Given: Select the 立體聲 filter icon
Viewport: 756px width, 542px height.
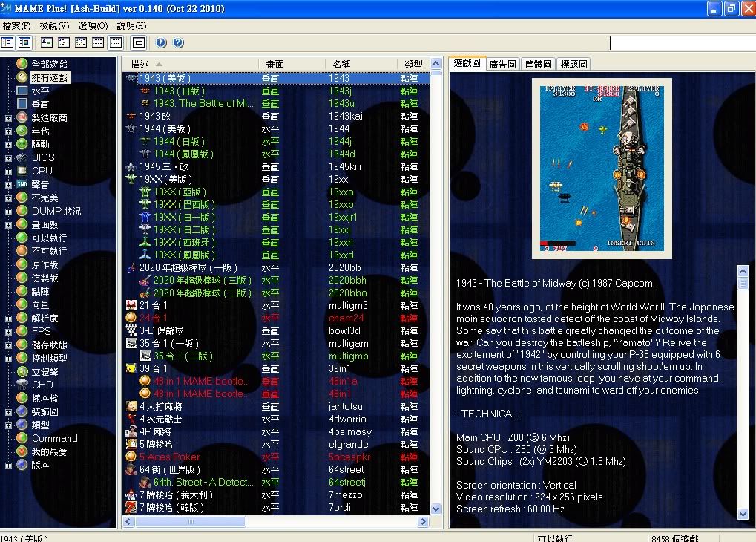Looking at the screenshot, I should click(x=22, y=371).
